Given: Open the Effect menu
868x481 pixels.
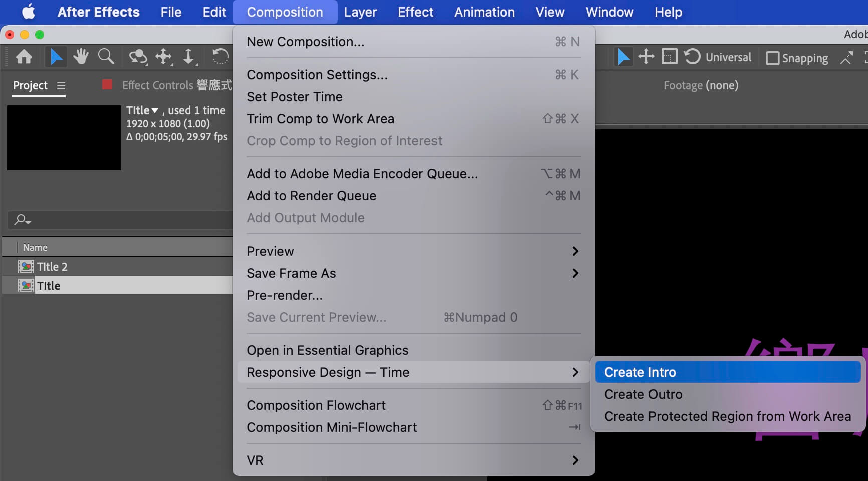Looking at the screenshot, I should click(x=415, y=12).
